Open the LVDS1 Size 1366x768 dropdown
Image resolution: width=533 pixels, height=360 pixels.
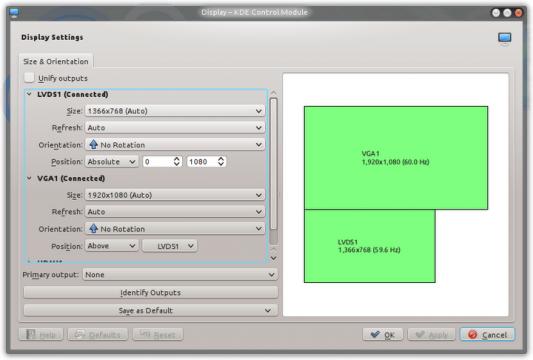[x=175, y=111]
